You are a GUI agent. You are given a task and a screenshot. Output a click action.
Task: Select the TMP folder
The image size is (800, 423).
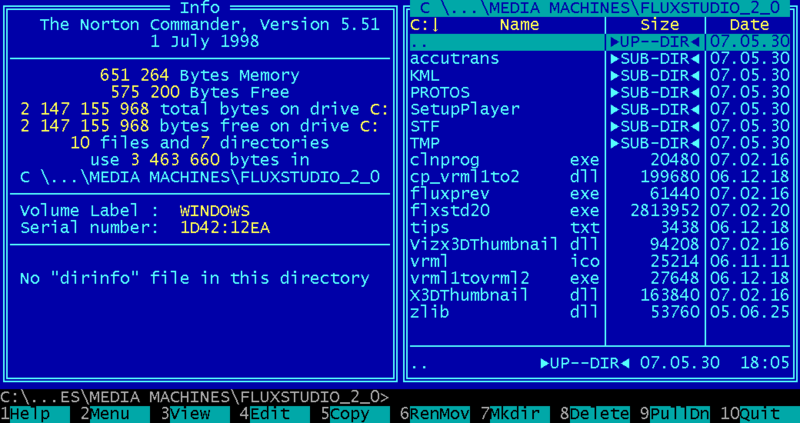pos(600,143)
